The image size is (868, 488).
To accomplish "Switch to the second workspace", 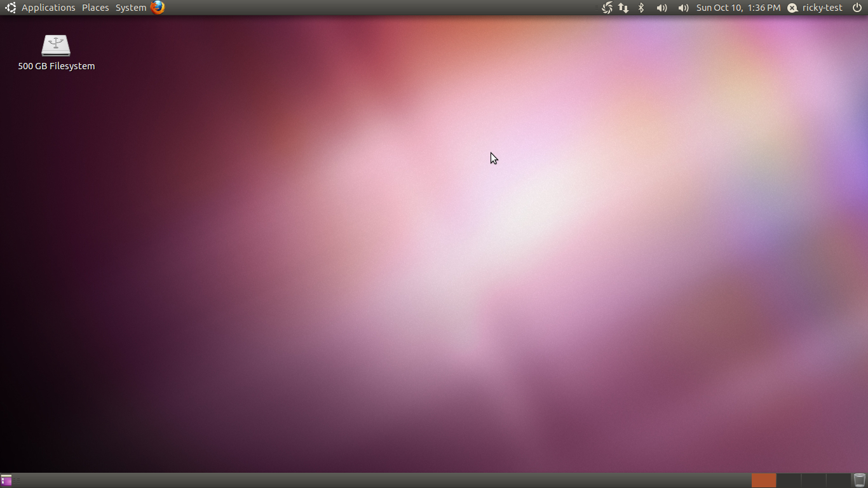I will pos(789,480).
